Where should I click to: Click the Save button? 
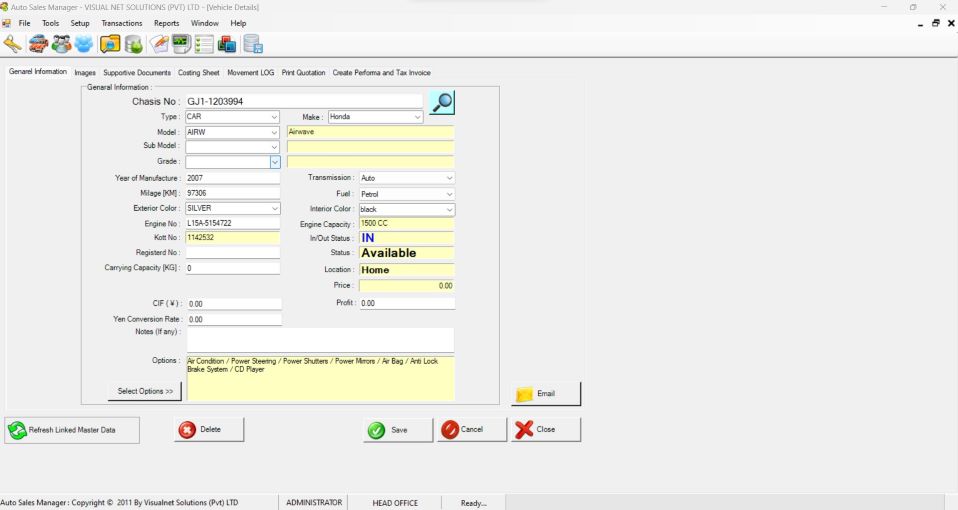click(x=398, y=429)
